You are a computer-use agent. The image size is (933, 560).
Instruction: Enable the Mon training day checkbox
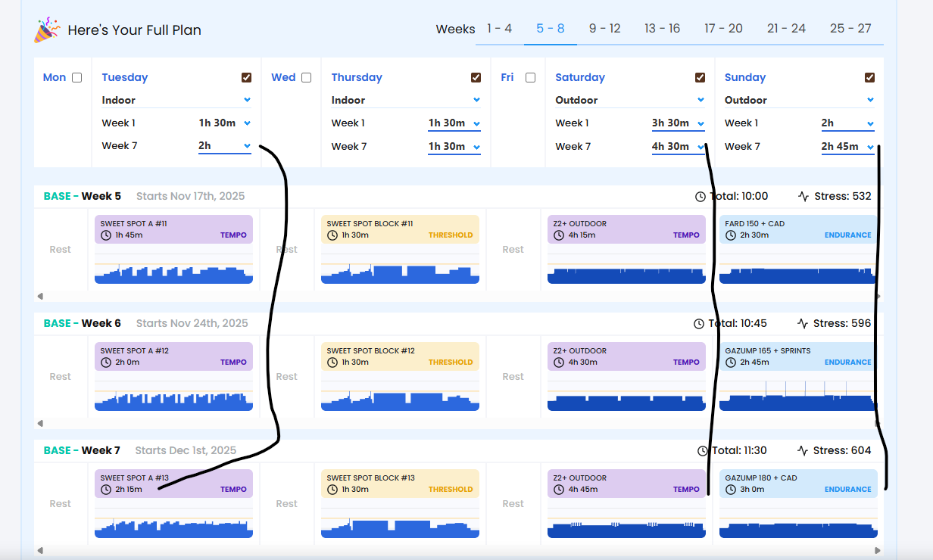tap(76, 77)
